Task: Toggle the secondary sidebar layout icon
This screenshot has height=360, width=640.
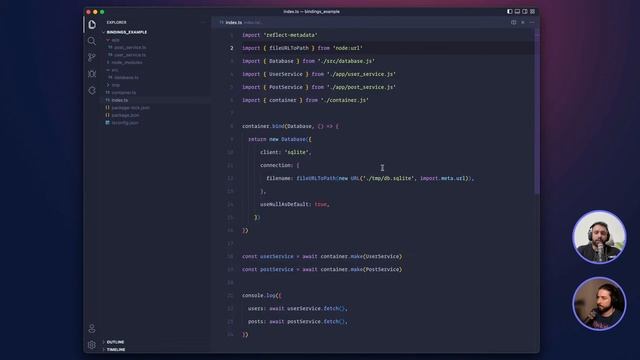Action: [x=524, y=11]
